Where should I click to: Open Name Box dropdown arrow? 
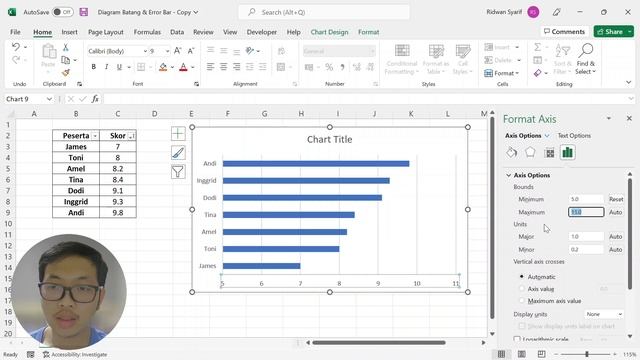pyautogui.click(x=49, y=99)
